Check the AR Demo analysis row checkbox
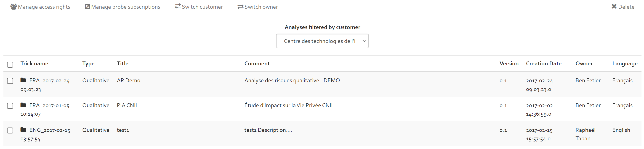Image resolution: width=644 pixels, height=149 pixels. pyautogui.click(x=10, y=81)
